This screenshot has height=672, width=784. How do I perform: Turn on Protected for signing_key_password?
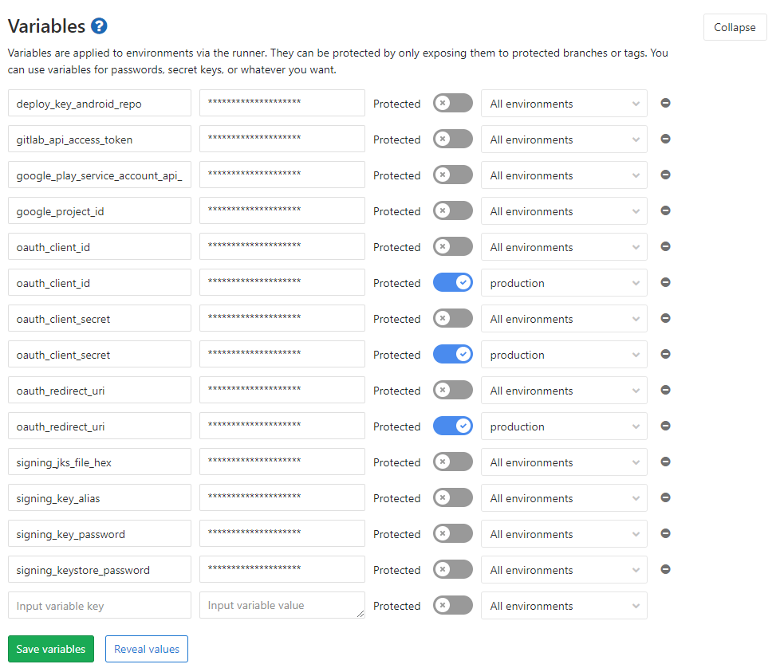point(452,533)
